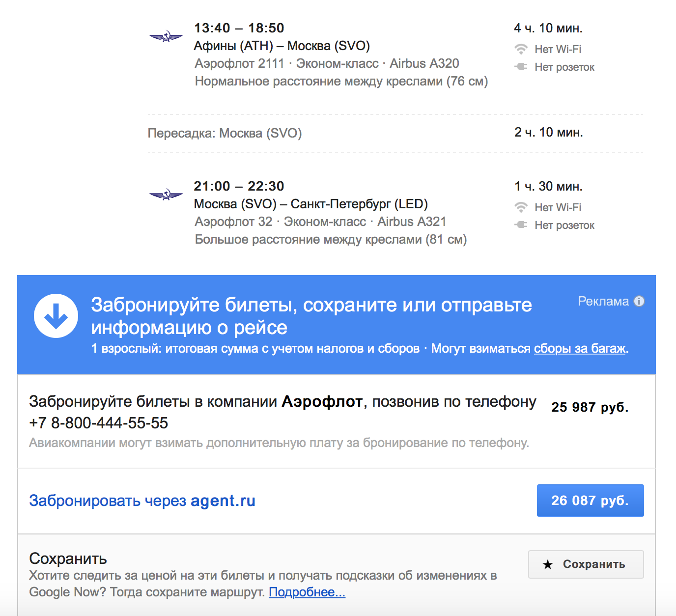The height and width of the screenshot is (616, 676).
Task: Click the Aeroflot logo for Moscow–Saint Petersburg flight
Action: click(x=166, y=195)
